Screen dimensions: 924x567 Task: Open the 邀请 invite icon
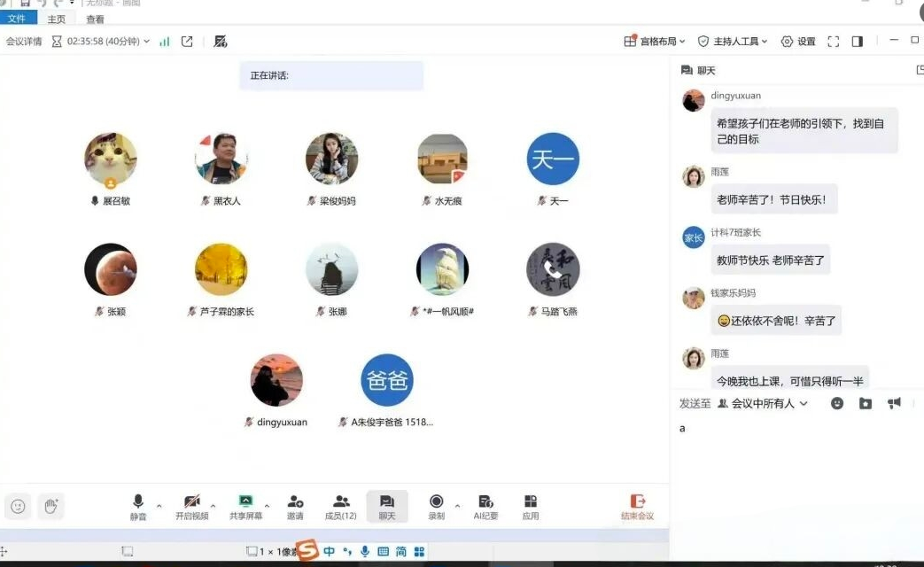(x=295, y=506)
